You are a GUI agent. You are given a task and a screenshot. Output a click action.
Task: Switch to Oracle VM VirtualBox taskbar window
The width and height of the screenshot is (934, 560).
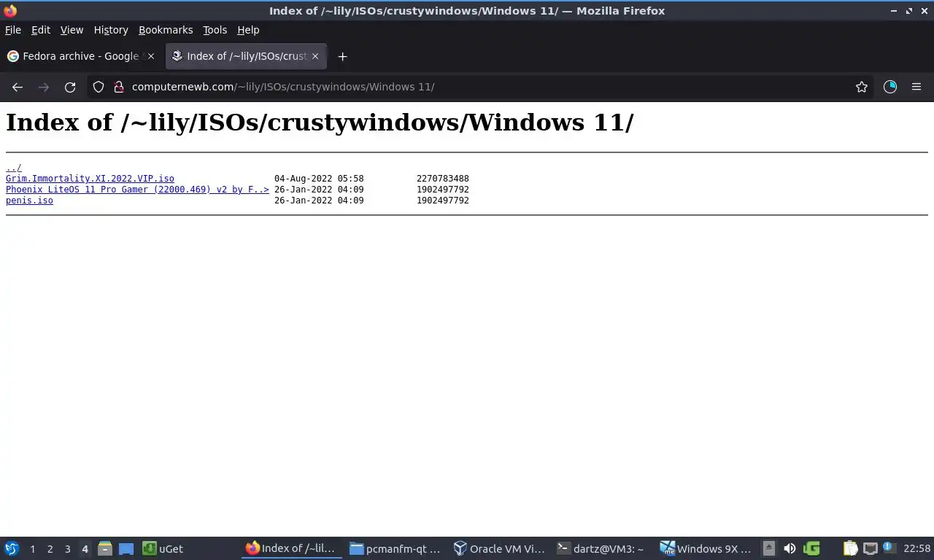pyautogui.click(x=500, y=548)
